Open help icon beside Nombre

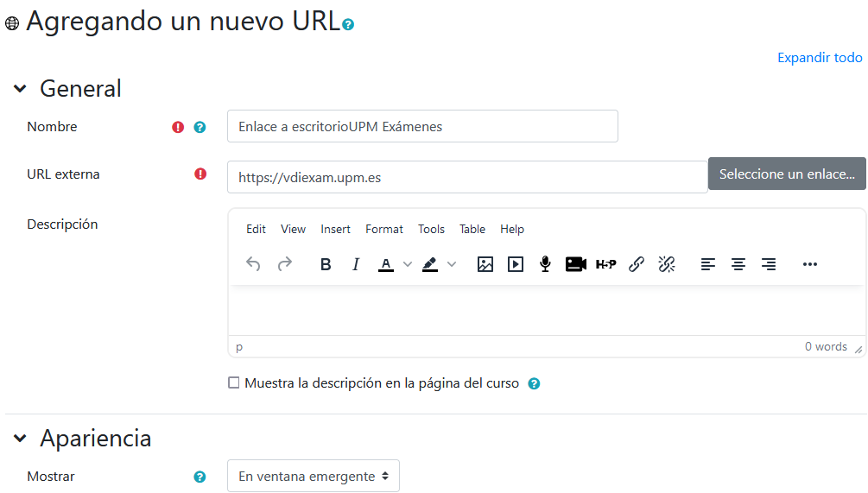(200, 127)
